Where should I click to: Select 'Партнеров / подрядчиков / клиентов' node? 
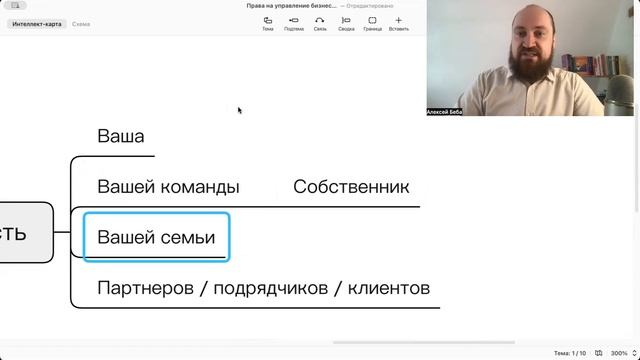point(264,288)
